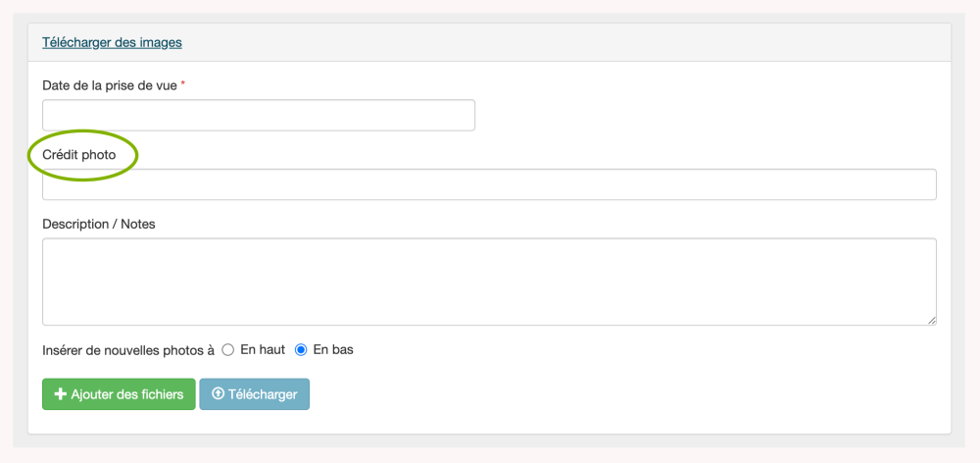
Task: Click the "Date de la prise de vue" label
Action: [x=110, y=85]
